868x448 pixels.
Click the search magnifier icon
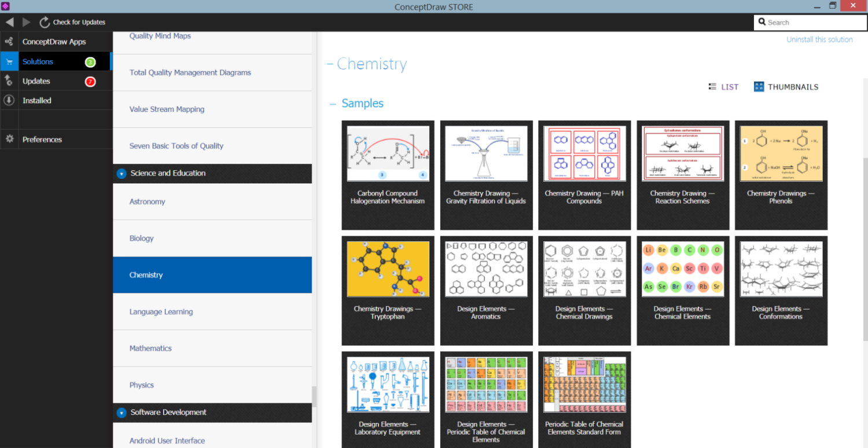[762, 22]
